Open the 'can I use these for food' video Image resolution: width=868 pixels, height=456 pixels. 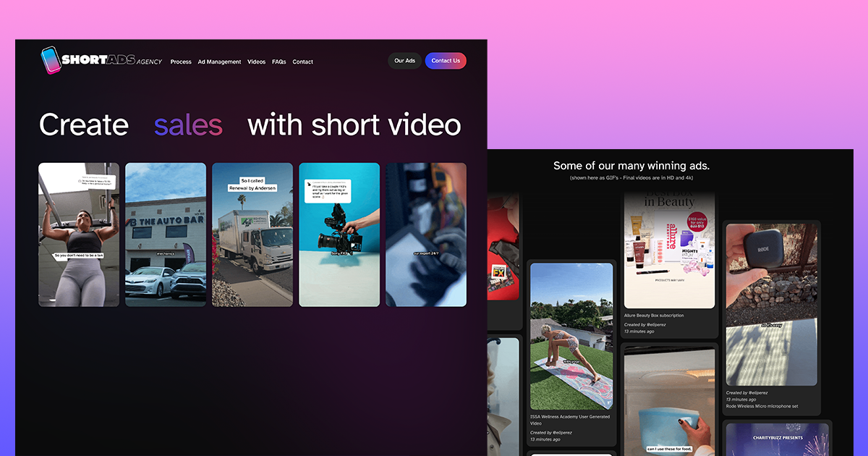669,402
